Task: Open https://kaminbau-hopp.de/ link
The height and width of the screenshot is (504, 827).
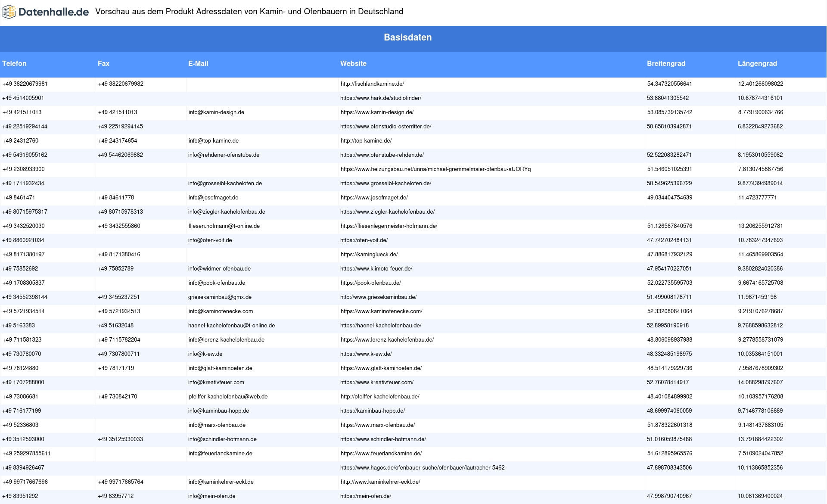Action: pyautogui.click(x=373, y=411)
